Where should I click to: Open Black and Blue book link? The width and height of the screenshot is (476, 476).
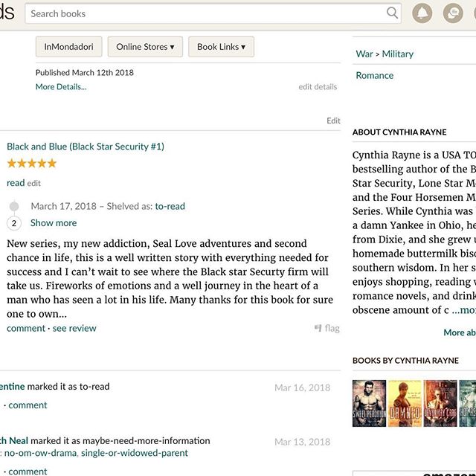tap(86, 147)
